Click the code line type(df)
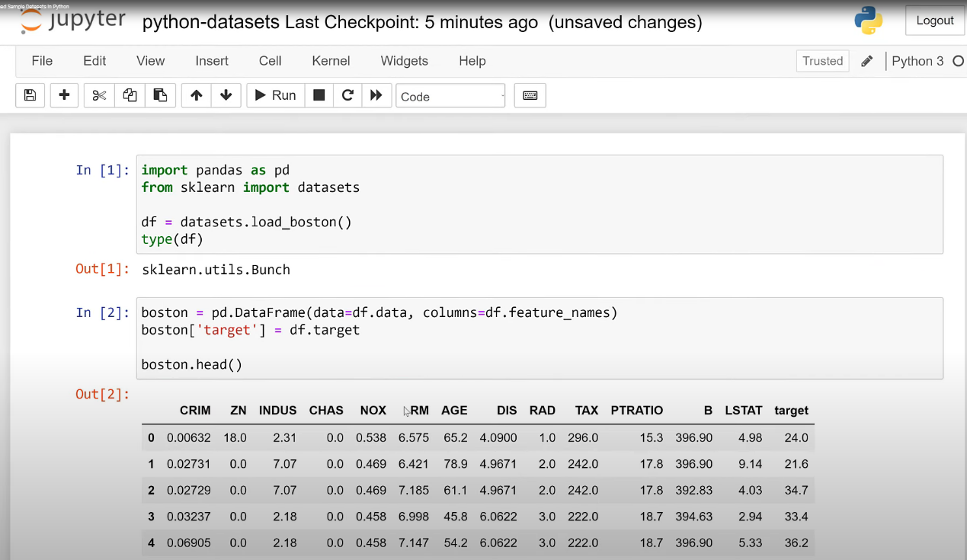The image size is (967, 560). pyautogui.click(x=172, y=239)
